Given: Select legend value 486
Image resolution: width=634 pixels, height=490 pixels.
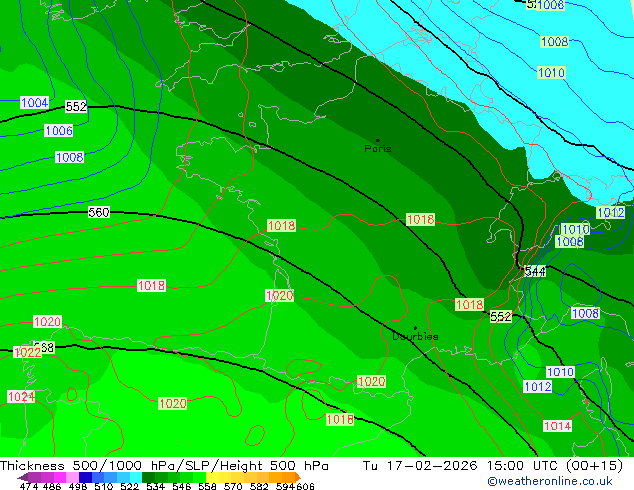Looking at the screenshot, I should [52, 486].
